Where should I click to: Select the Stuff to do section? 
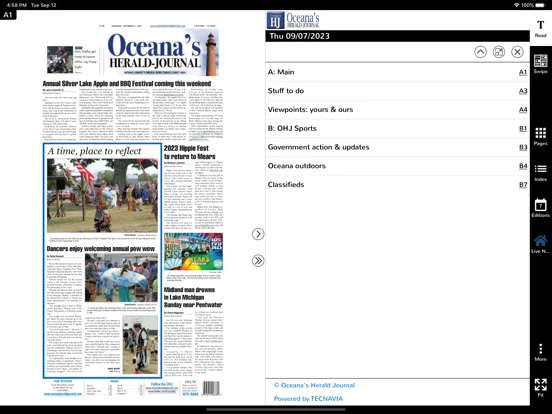[397, 91]
